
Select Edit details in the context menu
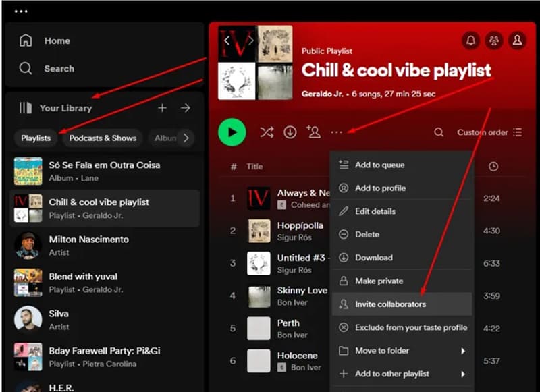(377, 211)
